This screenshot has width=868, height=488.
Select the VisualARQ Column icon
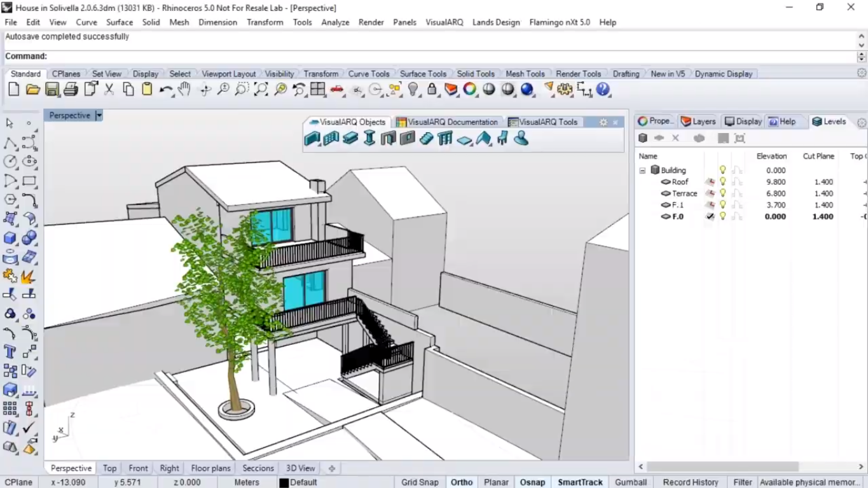tap(369, 138)
